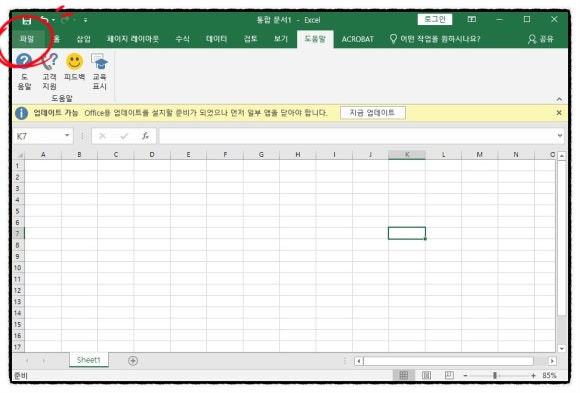Viewport: 580px width, 393px height.
Task: Click the lightbulb icon near search box
Action: pos(393,39)
